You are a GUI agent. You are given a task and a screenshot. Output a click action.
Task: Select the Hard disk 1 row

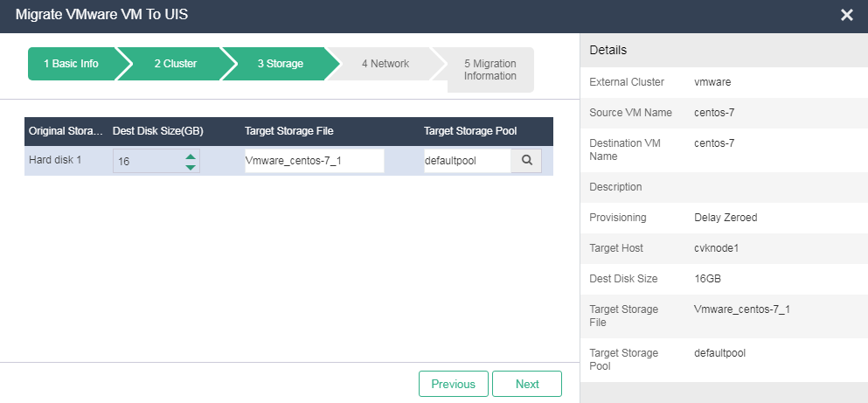coord(288,161)
